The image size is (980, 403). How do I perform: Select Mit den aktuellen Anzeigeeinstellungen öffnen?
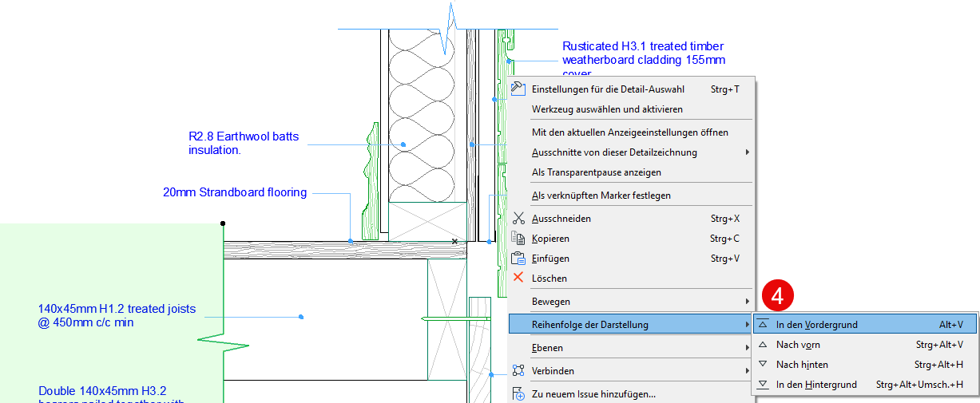(x=631, y=132)
